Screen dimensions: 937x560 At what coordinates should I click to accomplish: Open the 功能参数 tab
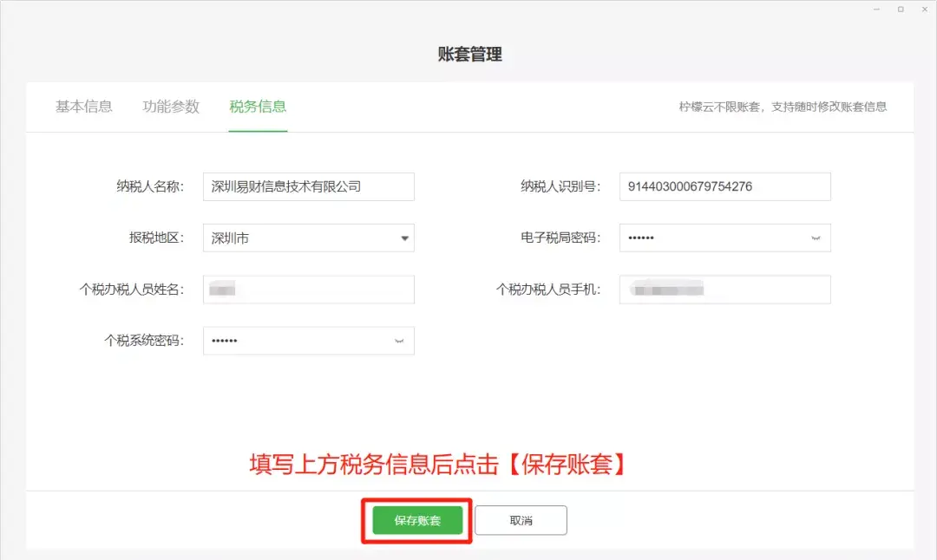pyautogui.click(x=171, y=107)
